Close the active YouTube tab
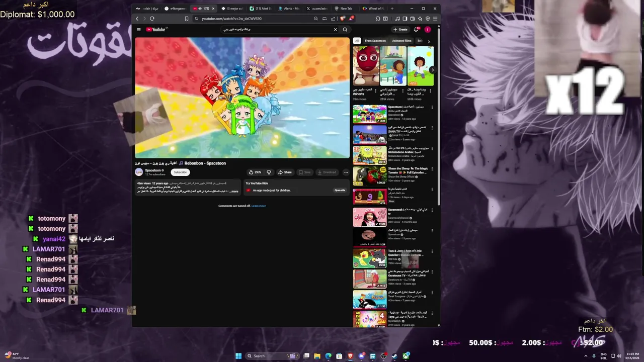This screenshot has width=644, height=362. 213,9
